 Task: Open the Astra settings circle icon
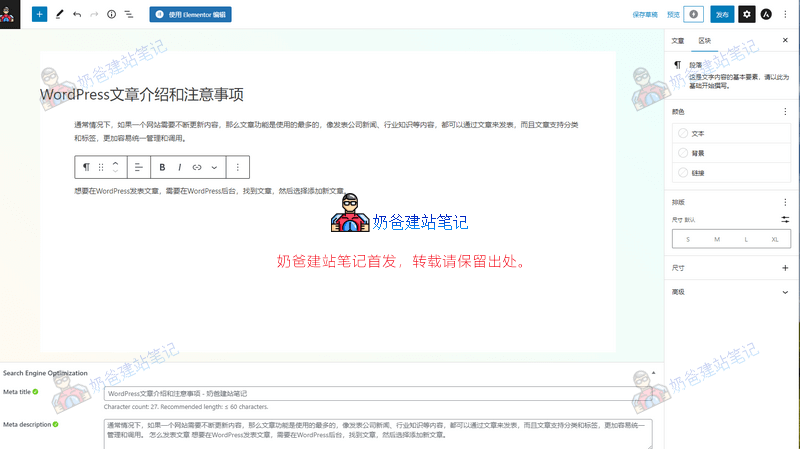[766, 14]
